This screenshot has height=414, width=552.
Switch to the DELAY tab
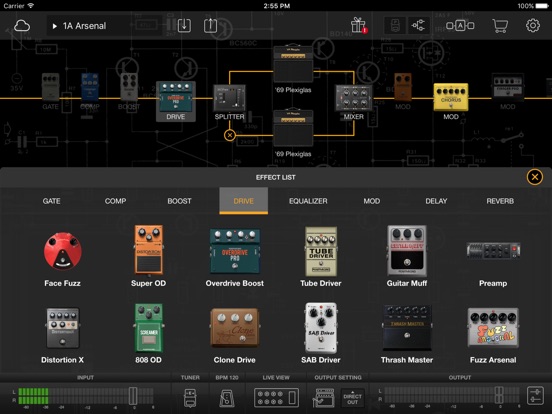pyautogui.click(x=436, y=201)
